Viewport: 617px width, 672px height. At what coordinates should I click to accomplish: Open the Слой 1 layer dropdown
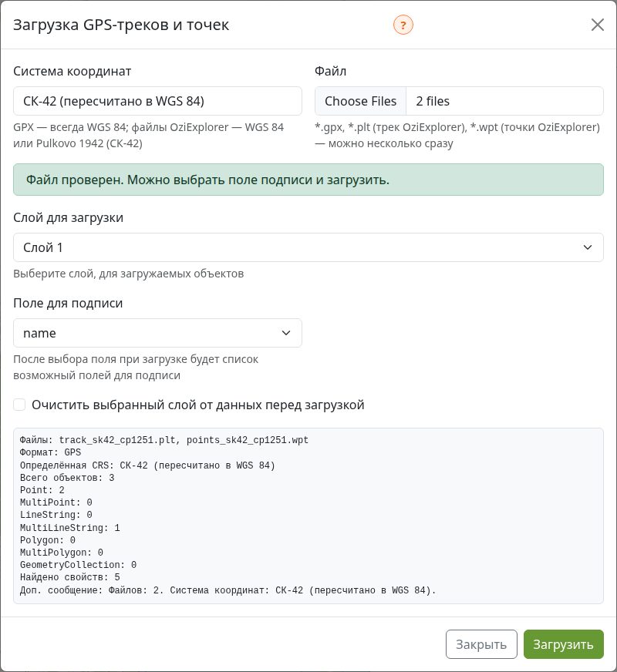point(308,247)
